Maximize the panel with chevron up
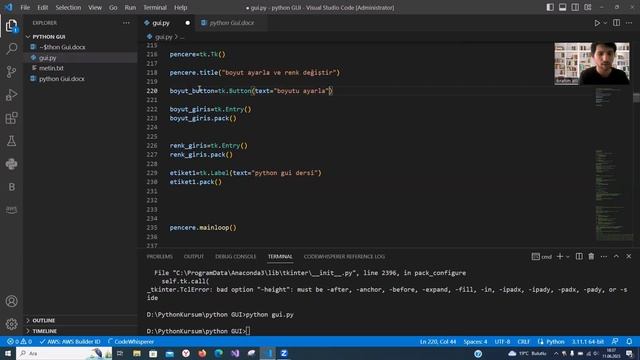Viewport: 640px width, 360px height. click(616, 256)
